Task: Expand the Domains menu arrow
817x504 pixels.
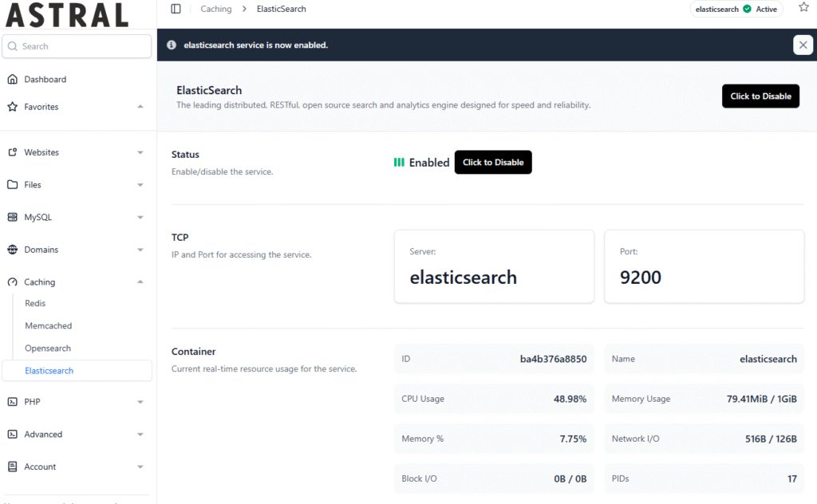Action: coord(140,250)
